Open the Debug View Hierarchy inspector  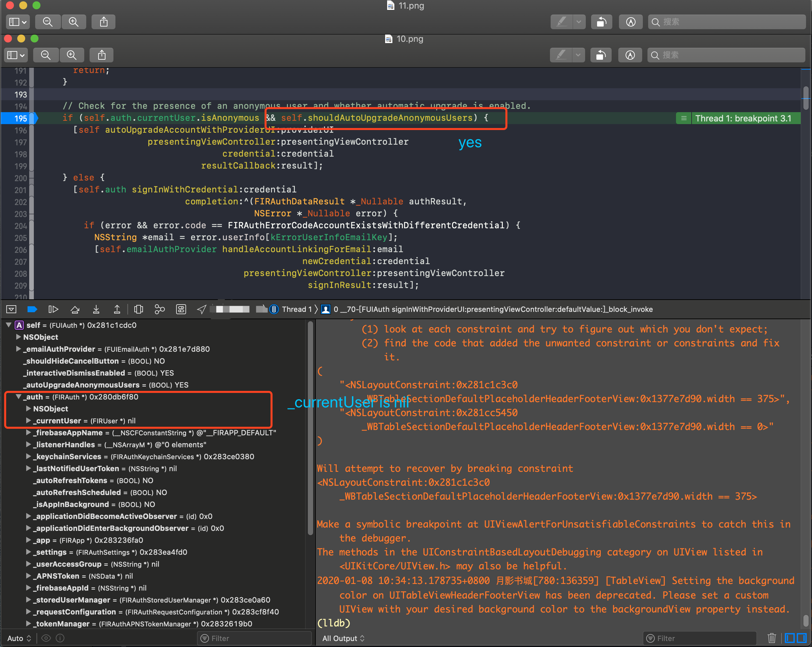[139, 309]
